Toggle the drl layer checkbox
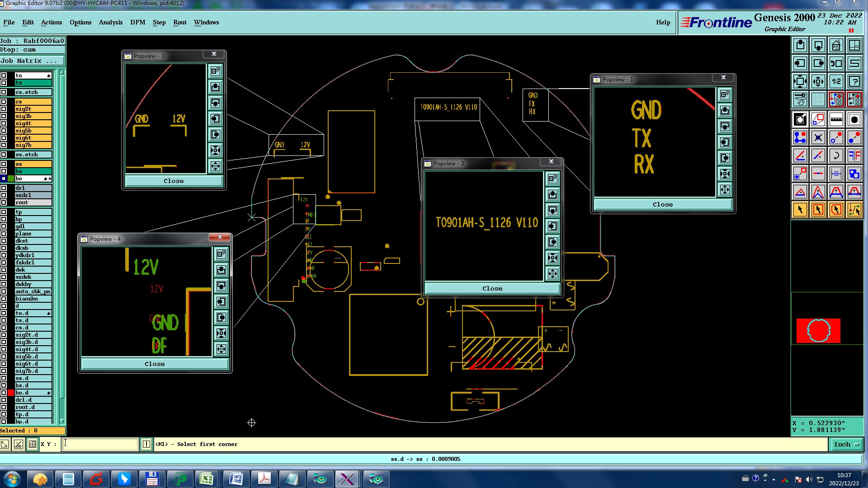The image size is (868, 488). pyautogui.click(x=4, y=188)
